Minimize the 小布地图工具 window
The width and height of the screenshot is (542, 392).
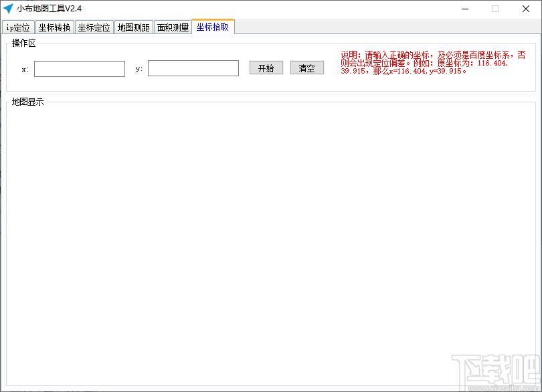[x=465, y=9]
